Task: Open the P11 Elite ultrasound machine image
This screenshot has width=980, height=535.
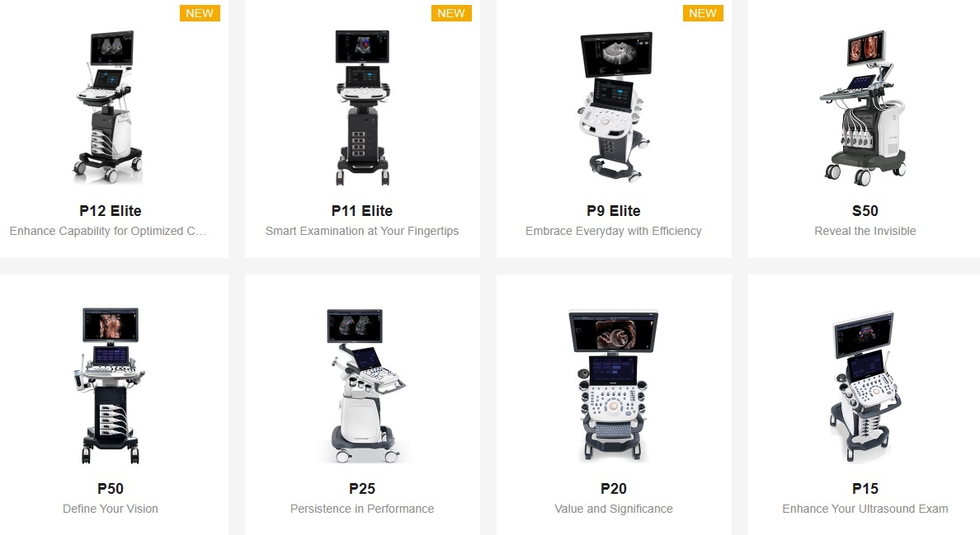Action: tap(362, 107)
